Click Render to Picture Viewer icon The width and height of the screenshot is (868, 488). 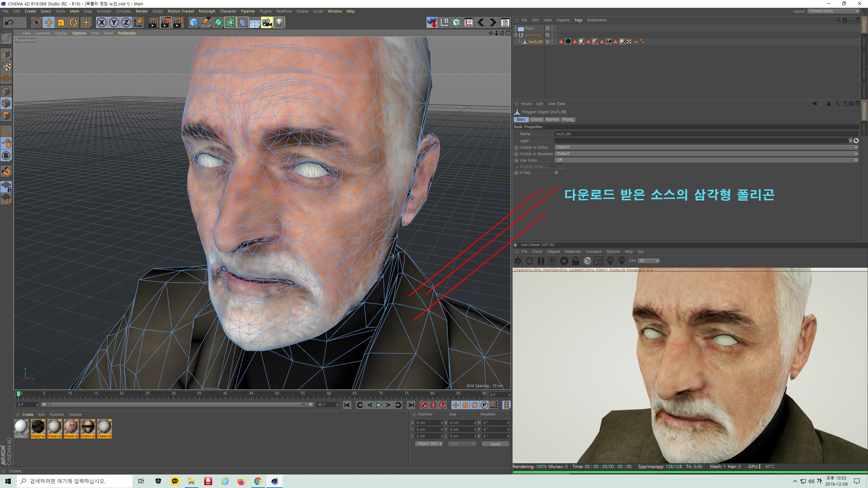pyautogui.click(x=166, y=23)
